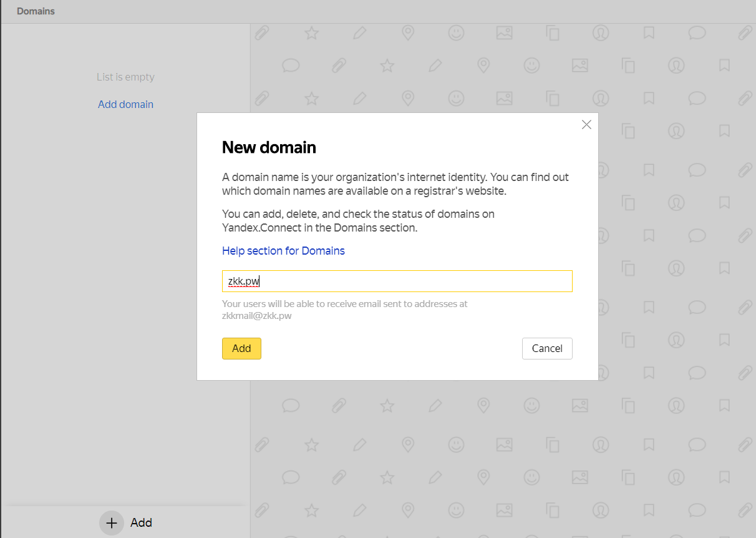
Task: Click the Add domain link under empty list
Action: pyautogui.click(x=125, y=104)
